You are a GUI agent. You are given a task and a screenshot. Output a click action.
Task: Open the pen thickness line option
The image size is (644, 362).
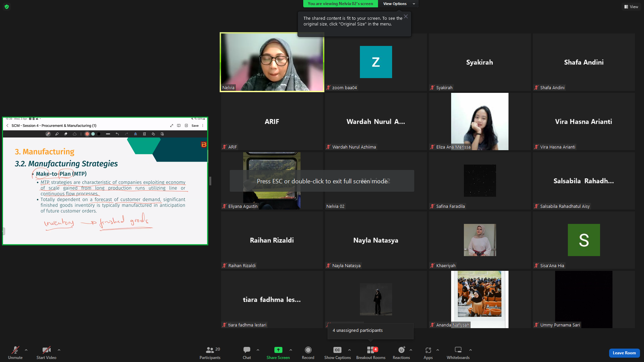108,134
